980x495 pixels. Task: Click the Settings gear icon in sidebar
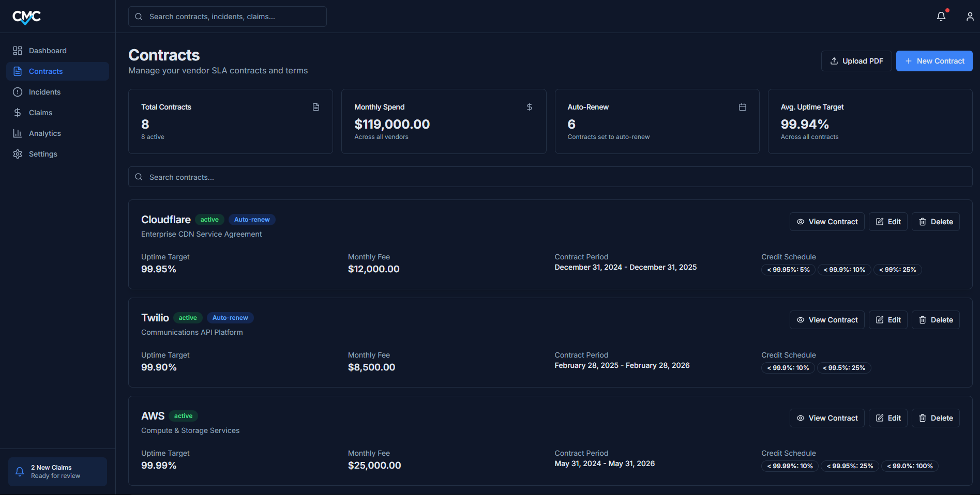(18, 154)
